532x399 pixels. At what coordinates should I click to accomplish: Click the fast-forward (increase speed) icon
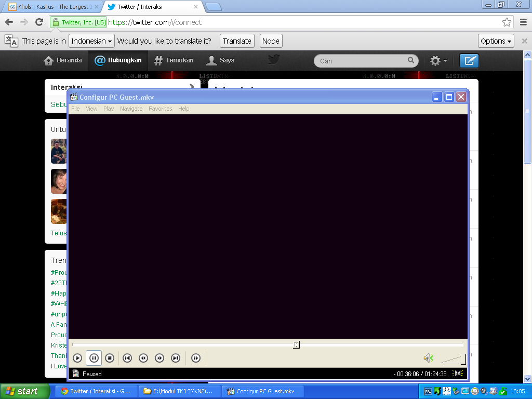click(x=159, y=358)
